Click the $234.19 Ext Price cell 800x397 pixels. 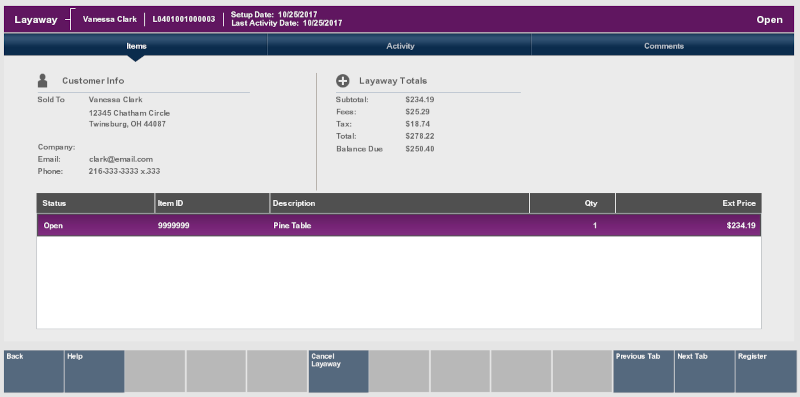click(x=741, y=225)
